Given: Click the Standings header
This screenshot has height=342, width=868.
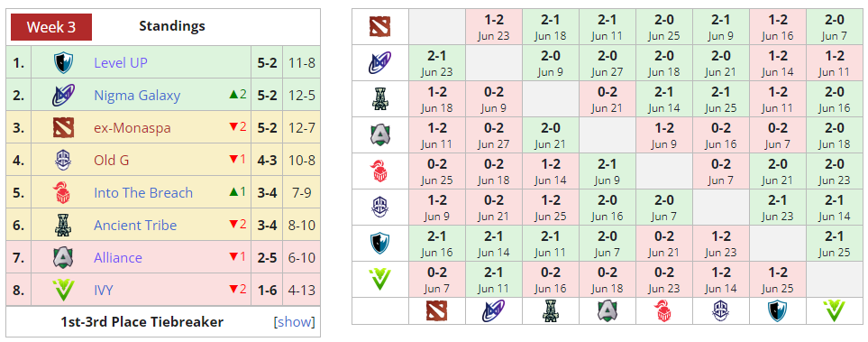Looking at the screenshot, I should [171, 26].
